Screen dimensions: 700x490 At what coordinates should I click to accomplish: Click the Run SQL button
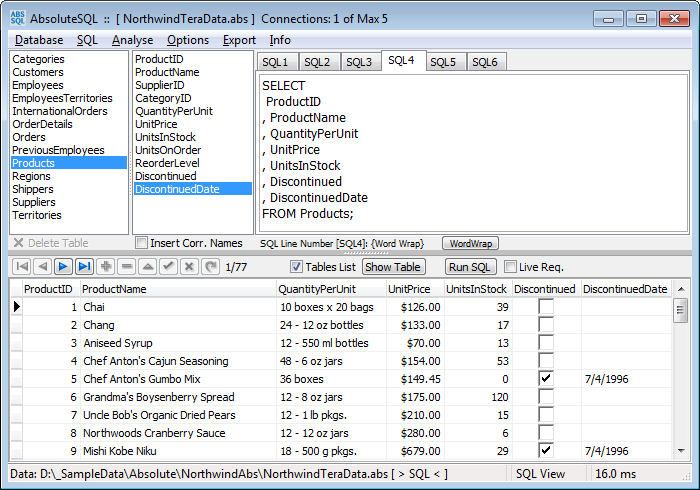pos(470,267)
